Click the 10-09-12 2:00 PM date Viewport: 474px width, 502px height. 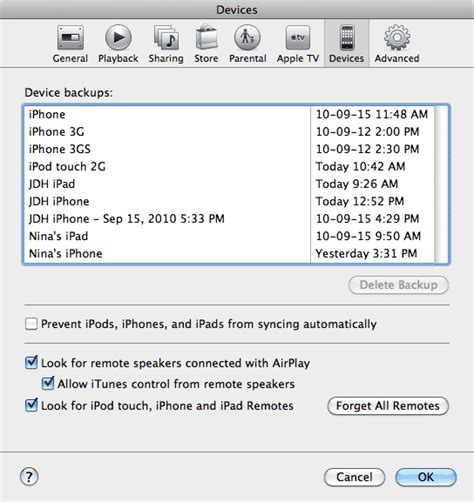tap(368, 132)
